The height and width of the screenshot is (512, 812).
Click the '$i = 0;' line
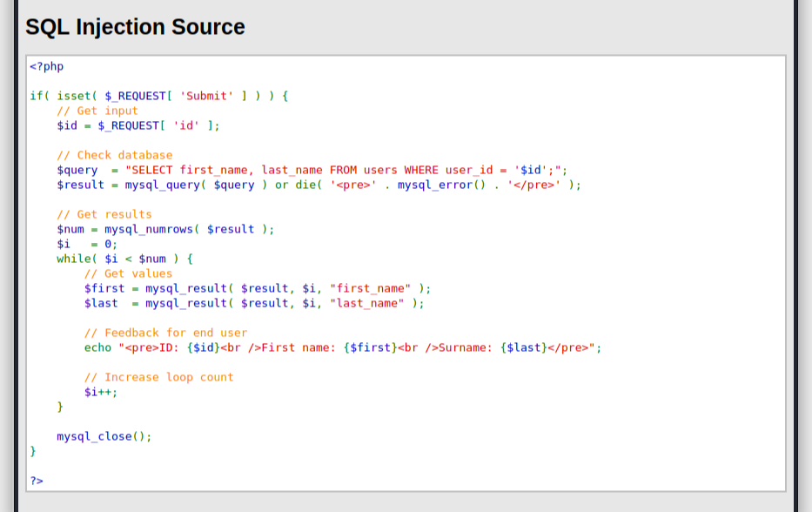click(x=87, y=244)
